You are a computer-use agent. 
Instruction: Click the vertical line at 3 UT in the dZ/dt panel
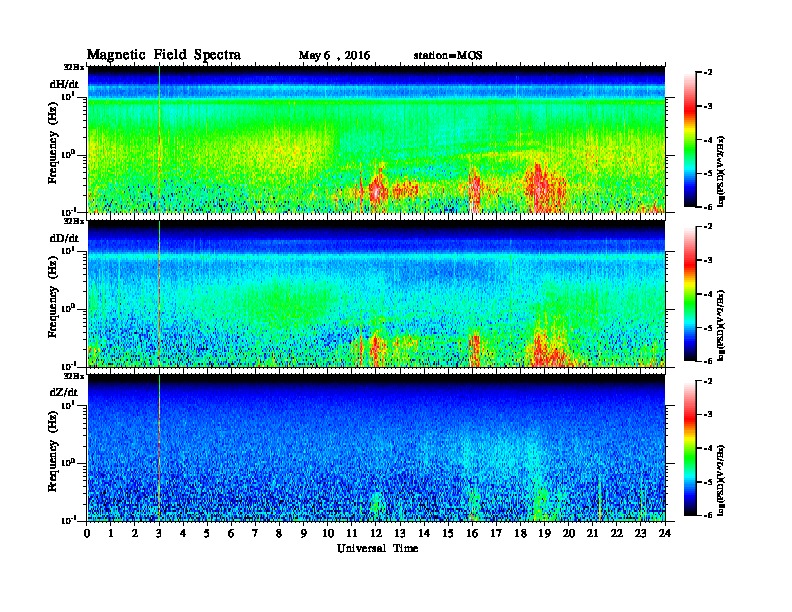[159, 447]
